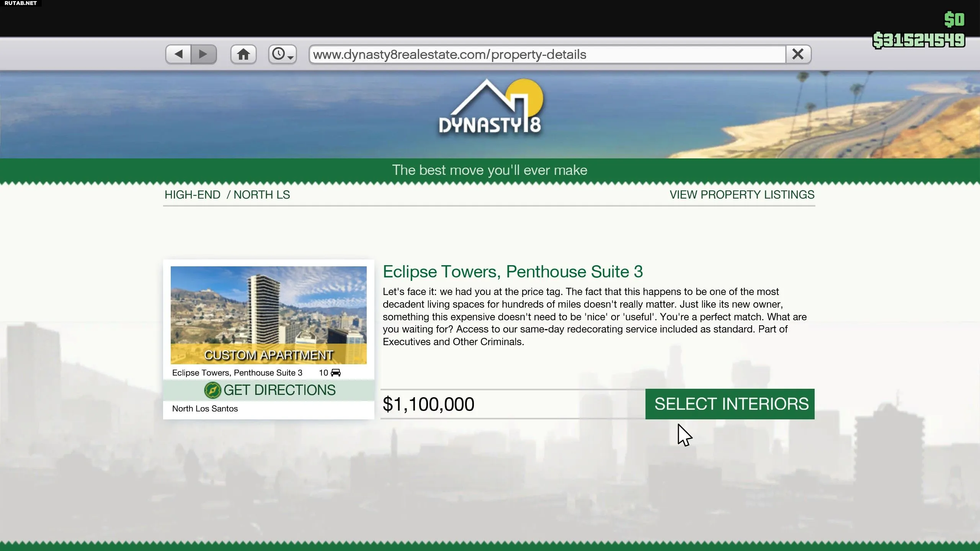Click the CUSTOM APARTMENT yellow banner
The height and width of the screenshot is (551, 980).
pos(268,355)
